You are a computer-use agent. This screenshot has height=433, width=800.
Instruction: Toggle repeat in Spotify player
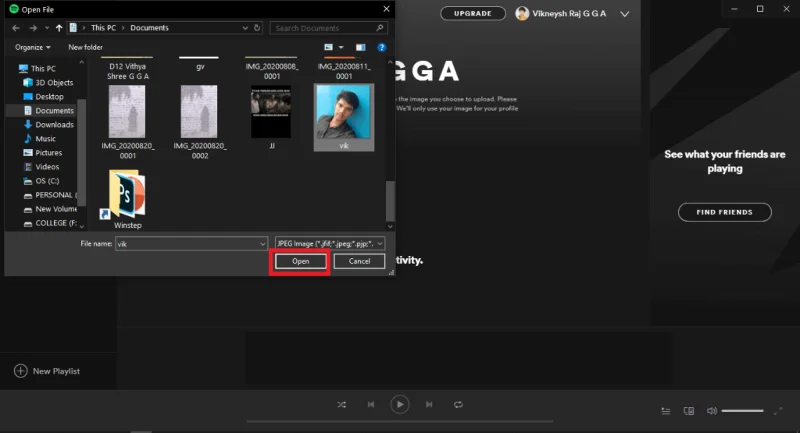[x=458, y=404]
